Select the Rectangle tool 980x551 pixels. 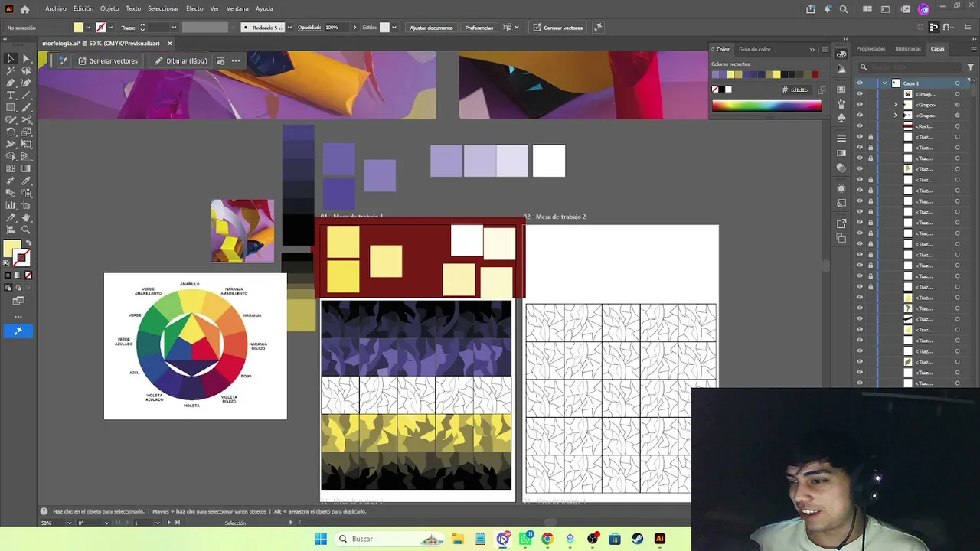click(11, 107)
